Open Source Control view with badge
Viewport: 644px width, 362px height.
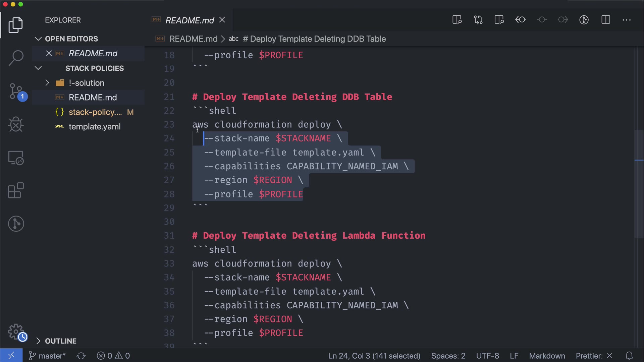pyautogui.click(x=16, y=91)
